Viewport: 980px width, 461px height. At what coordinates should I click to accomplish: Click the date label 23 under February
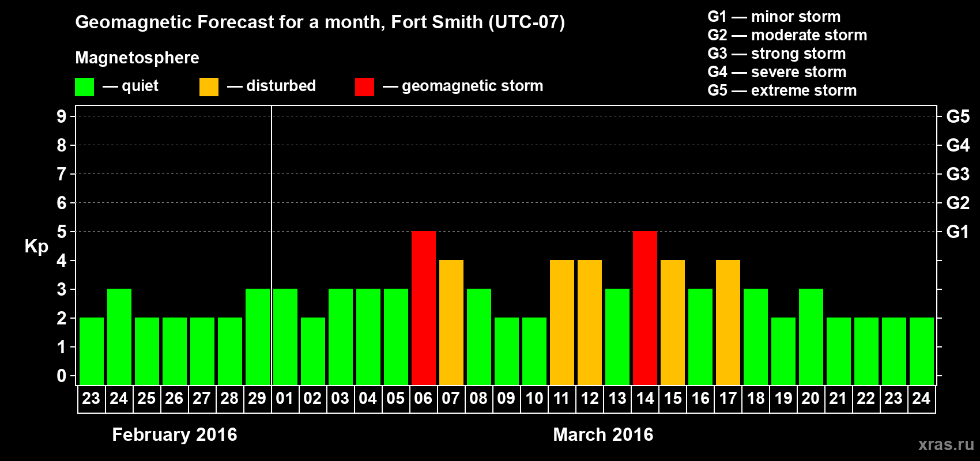91,398
